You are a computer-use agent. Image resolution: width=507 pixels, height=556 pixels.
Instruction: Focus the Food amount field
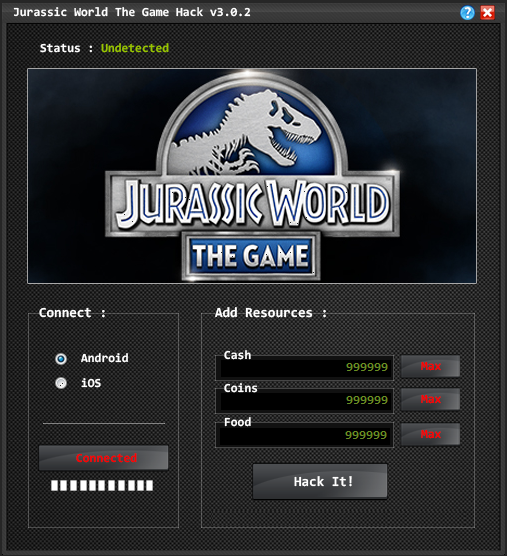pos(305,435)
